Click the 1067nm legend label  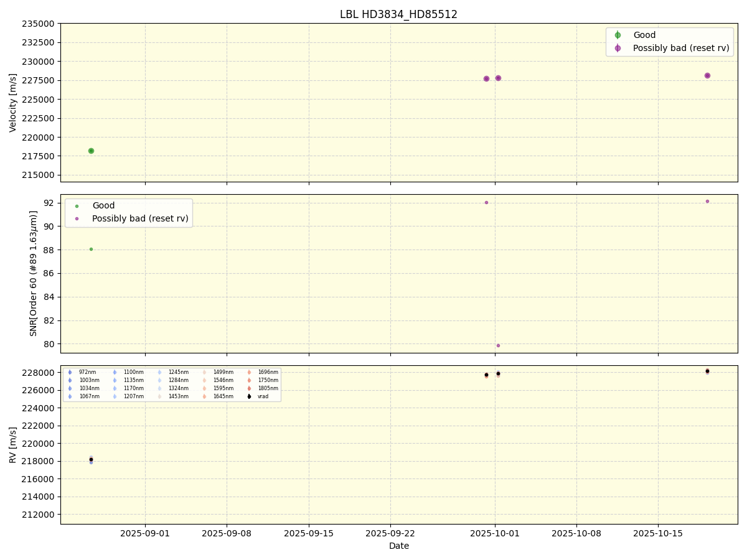[x=89, y=396]
